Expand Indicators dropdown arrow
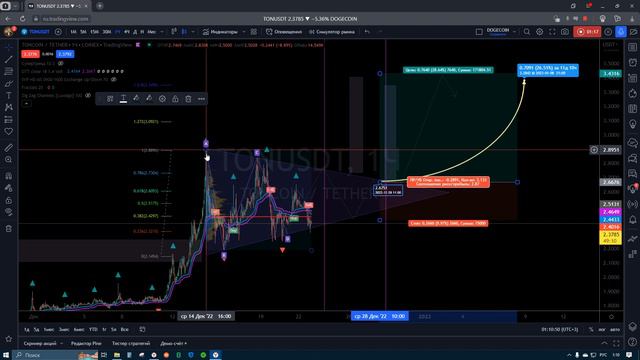The height and width of the screenshot is (360, 640). tap(244, 32)
